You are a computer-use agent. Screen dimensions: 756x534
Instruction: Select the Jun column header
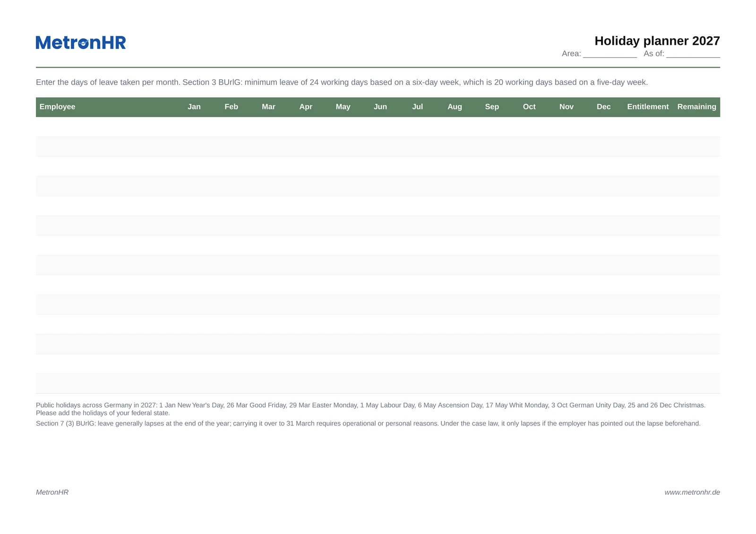coord(380,107)
